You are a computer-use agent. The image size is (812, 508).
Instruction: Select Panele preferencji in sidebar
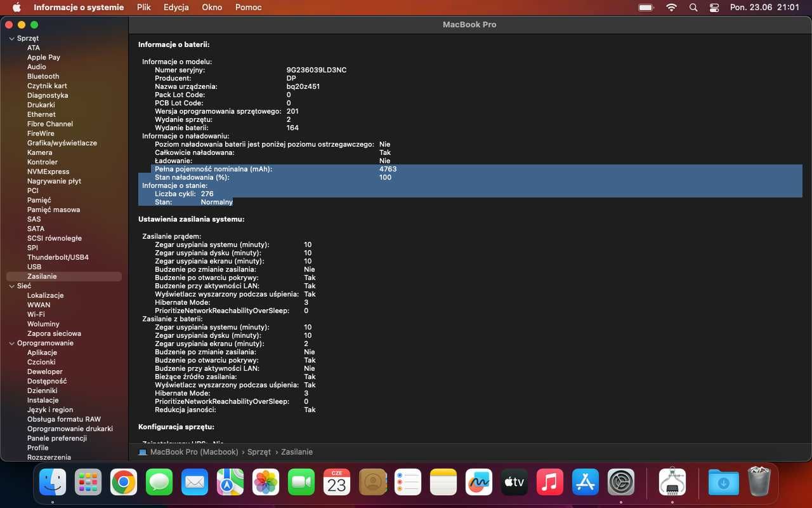tap(57, 438)
